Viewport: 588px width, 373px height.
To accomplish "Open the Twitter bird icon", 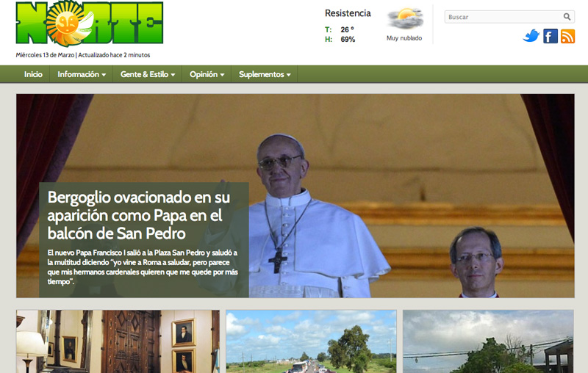I will tap(531, 36).
